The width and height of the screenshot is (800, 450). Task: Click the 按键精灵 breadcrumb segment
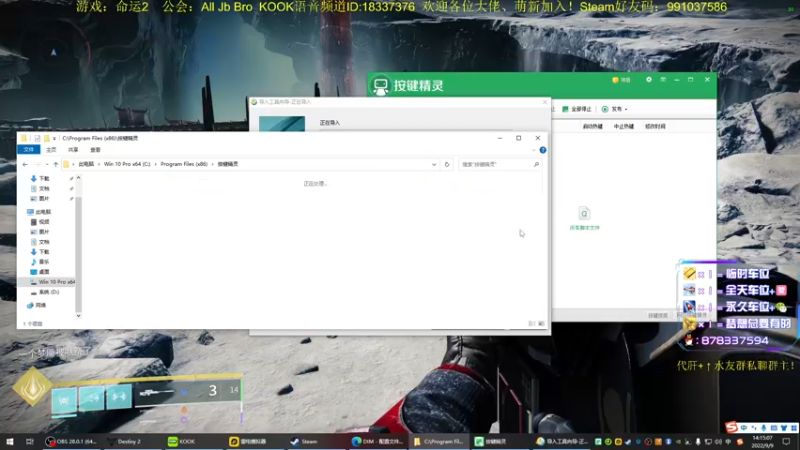(228, 164)
